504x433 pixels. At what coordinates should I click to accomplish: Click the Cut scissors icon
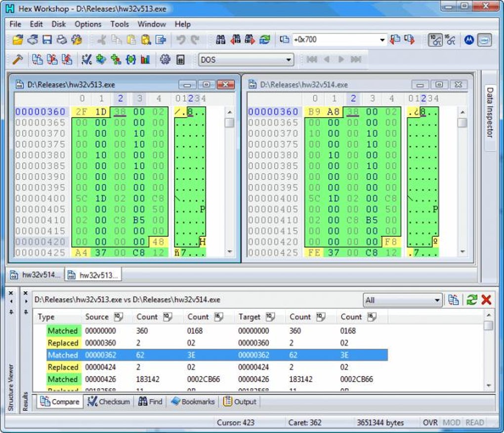[x=102, y=40]
